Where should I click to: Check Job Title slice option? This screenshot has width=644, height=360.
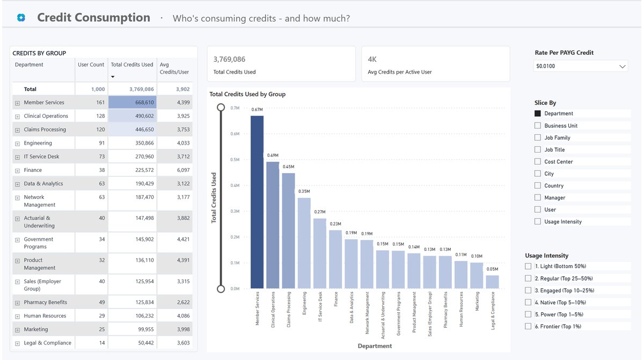[x=538, y=149]
